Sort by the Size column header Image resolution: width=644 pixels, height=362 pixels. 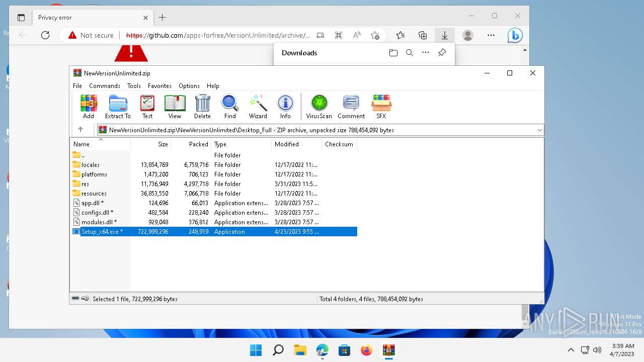point(151,144)
